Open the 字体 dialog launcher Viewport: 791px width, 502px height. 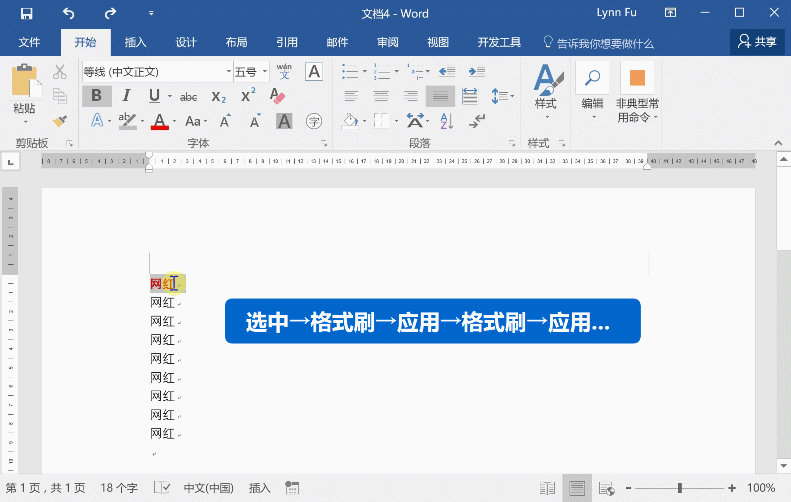(x=324, y=143)
